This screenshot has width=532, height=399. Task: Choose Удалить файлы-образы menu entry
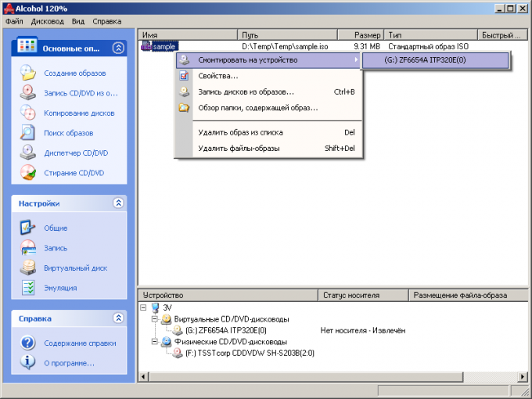[x=268, y=149]
